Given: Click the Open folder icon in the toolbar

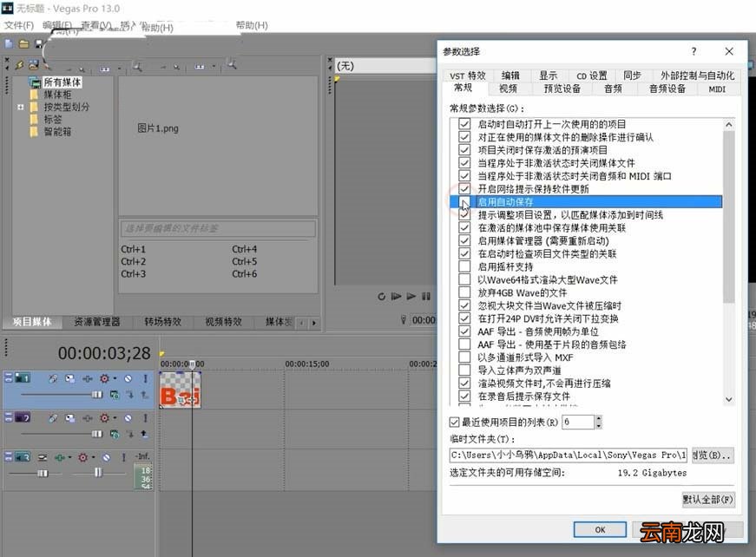Looking at the screenshot, I should point(23,44).
